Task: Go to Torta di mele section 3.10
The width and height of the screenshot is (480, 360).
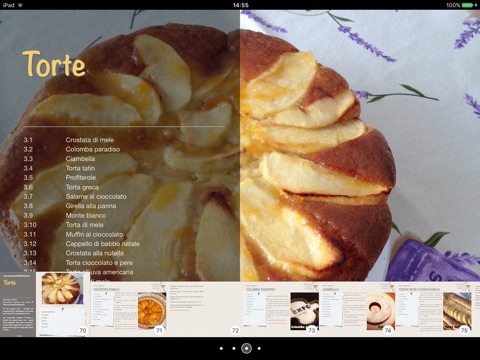Action: [x=84, y=225]
